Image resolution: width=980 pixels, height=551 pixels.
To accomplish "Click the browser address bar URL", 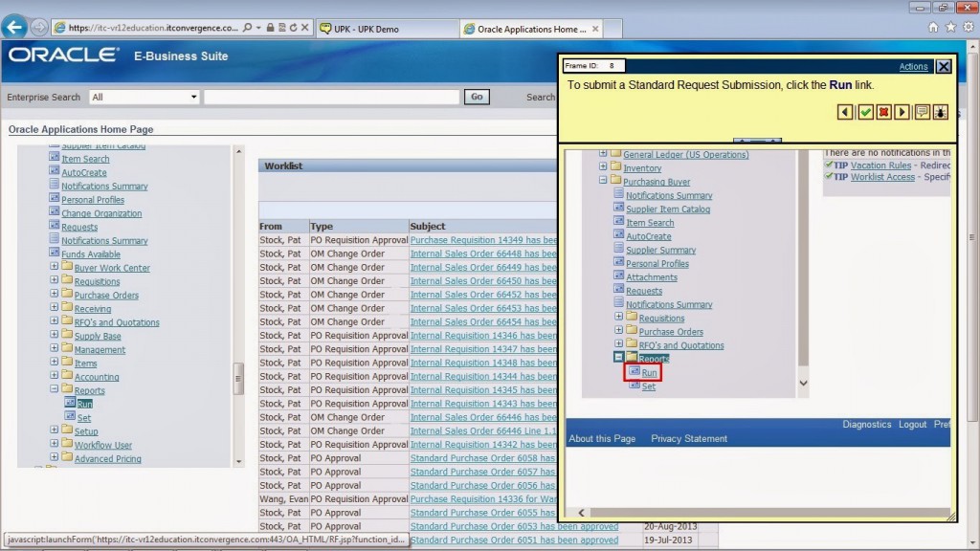I will (153, 28).
